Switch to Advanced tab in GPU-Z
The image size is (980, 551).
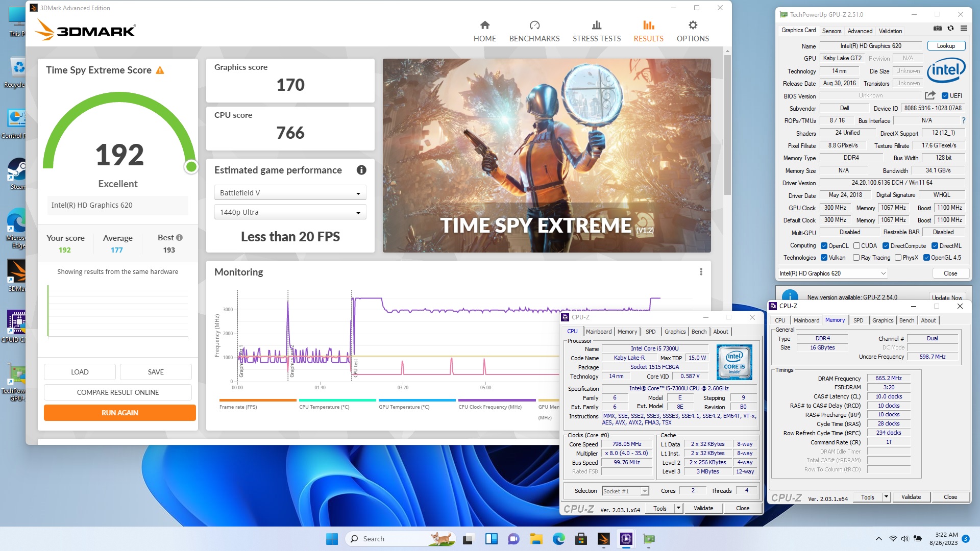860,31
